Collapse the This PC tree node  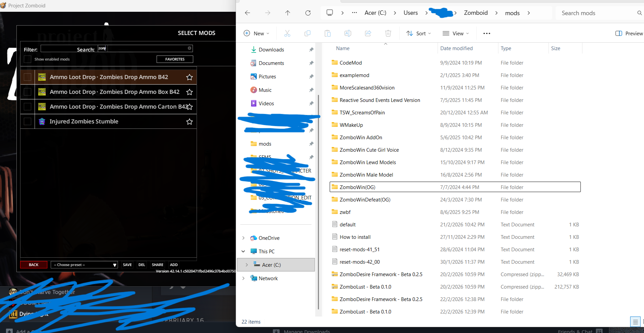tap(243, 252)
